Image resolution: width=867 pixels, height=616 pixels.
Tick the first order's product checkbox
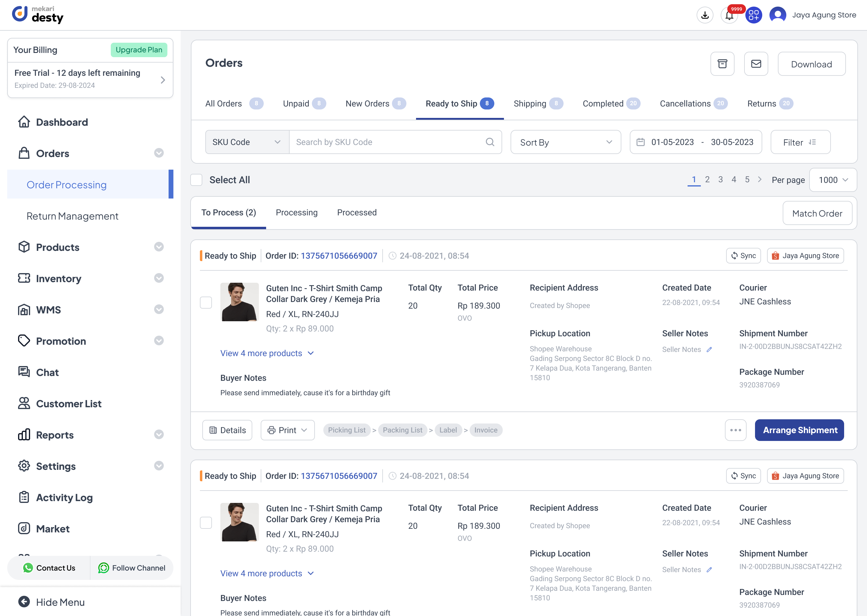pos(206,302)
